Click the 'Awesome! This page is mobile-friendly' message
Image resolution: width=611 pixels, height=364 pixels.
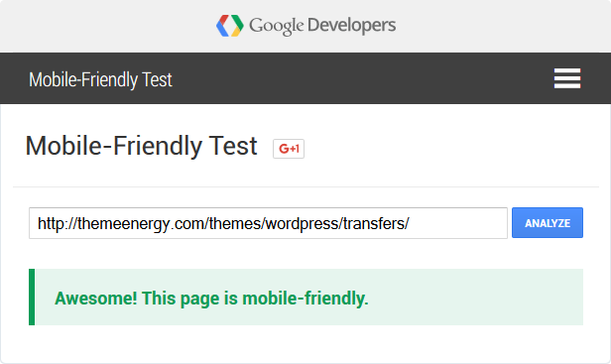[x=211, y=299]
